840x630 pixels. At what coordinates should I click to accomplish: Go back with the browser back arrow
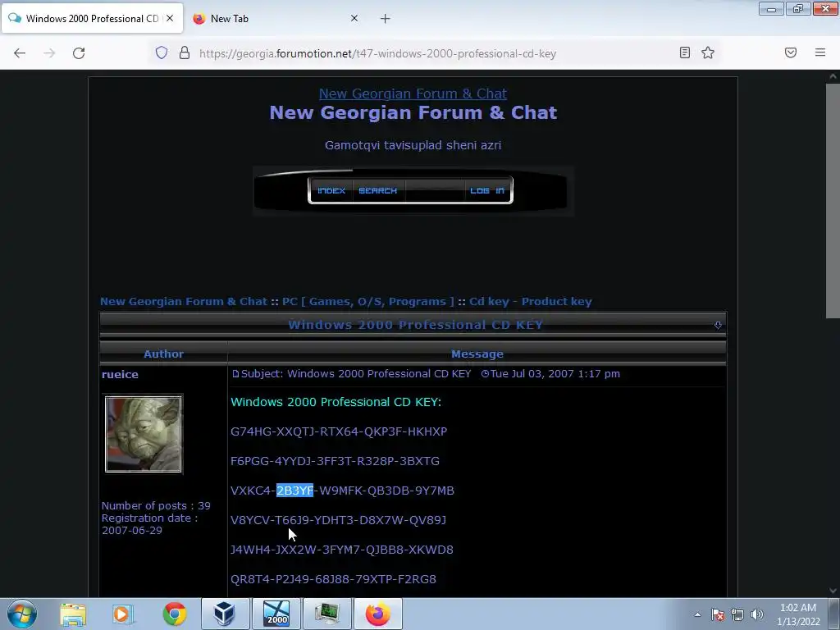coord(20,53)
